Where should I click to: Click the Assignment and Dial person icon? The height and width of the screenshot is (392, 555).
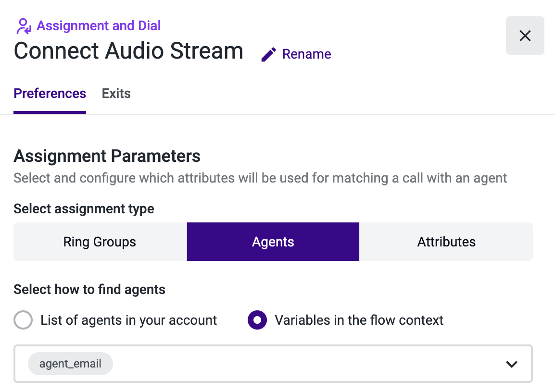point(24,26)
